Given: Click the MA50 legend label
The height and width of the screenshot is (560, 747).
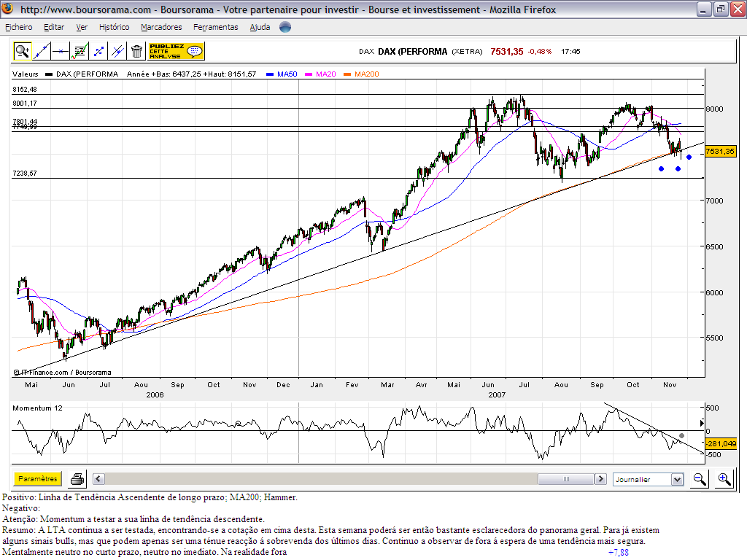Looking at the screenshot, I should coord(287,74).
